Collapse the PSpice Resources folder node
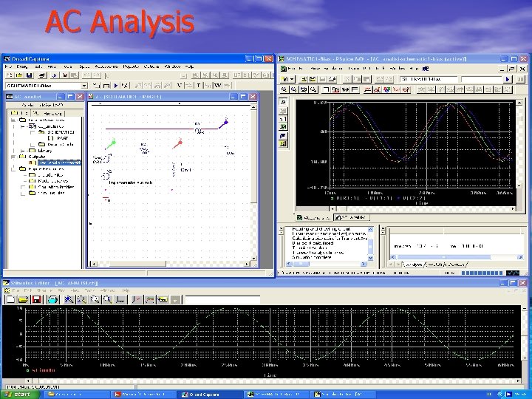532x399 pixels. pyautogui.click(x=13, y=168)
